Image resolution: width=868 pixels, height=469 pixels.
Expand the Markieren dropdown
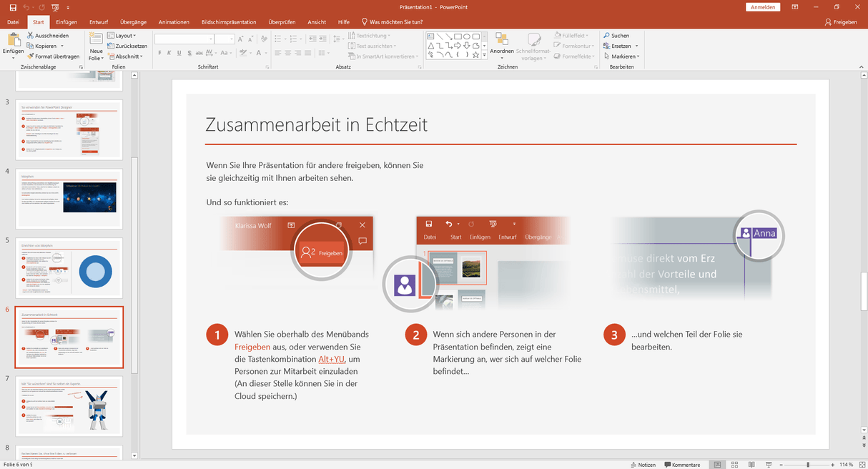pyautogui.click(x=621, y=56)
